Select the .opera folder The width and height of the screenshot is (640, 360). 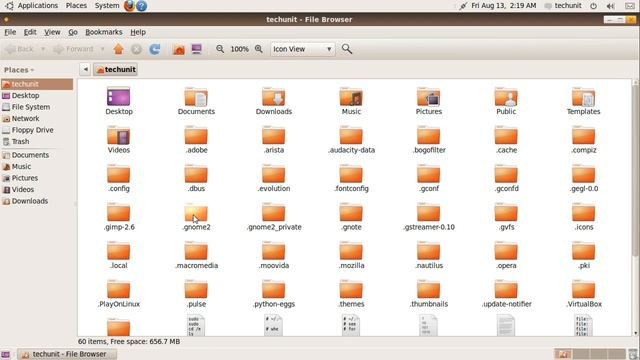[x=506, y=255]
